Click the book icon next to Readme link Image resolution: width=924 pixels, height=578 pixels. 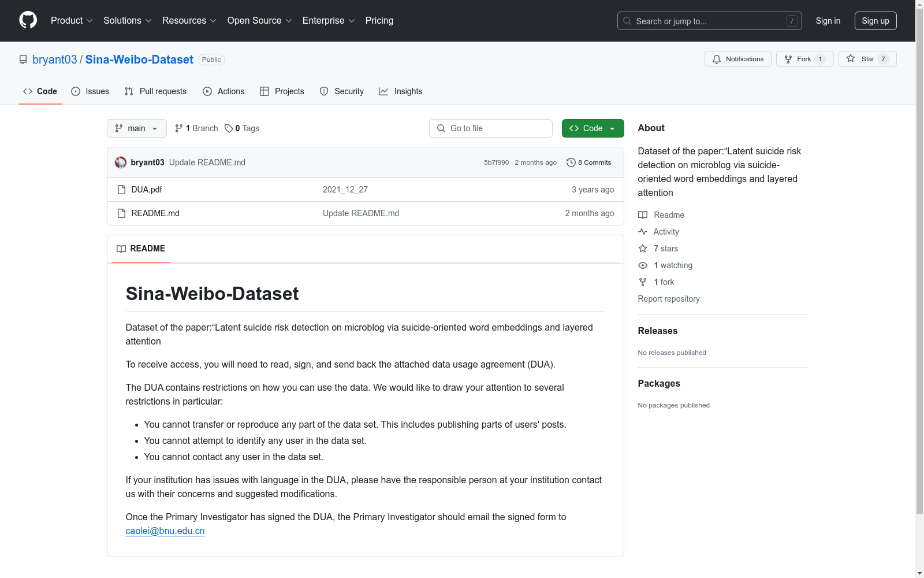click(643, 215)
